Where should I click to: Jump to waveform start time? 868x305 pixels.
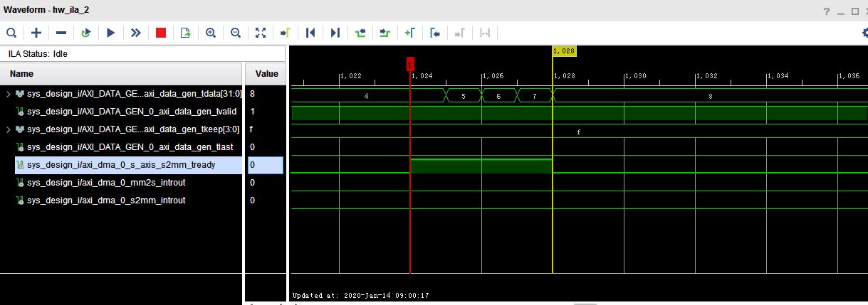coord(310,33)
